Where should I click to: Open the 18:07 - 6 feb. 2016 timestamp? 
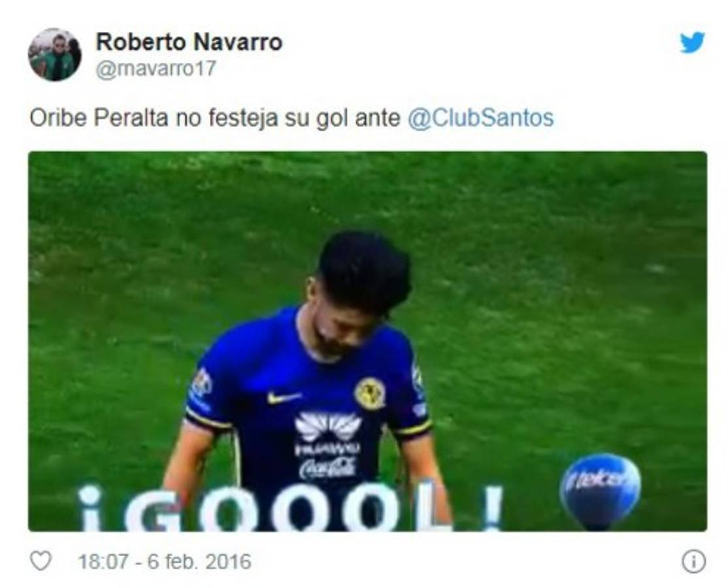tap(165, 562)
